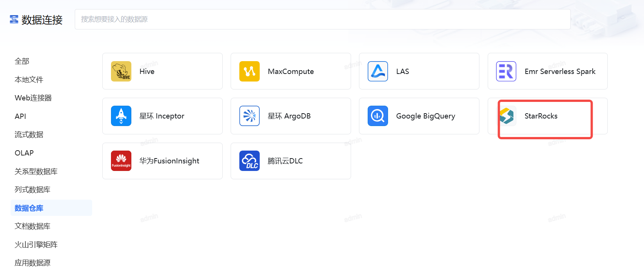Select the 全部 category
This screenshot has height=274, width=644.
(22, 61)
